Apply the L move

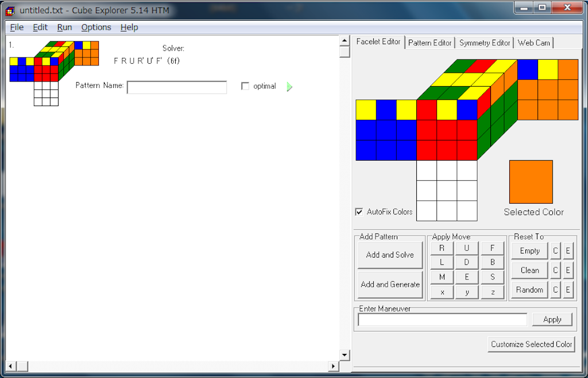click(x=442, y=262)
